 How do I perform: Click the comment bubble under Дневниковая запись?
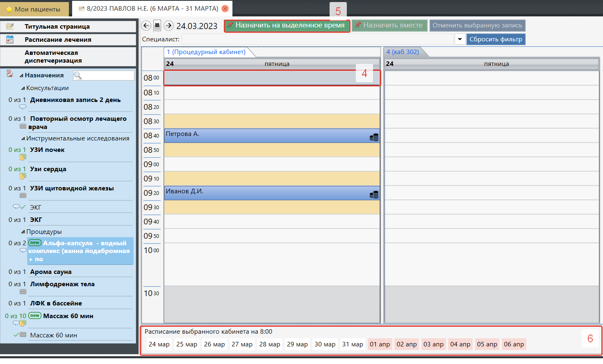tap(23, 107)
